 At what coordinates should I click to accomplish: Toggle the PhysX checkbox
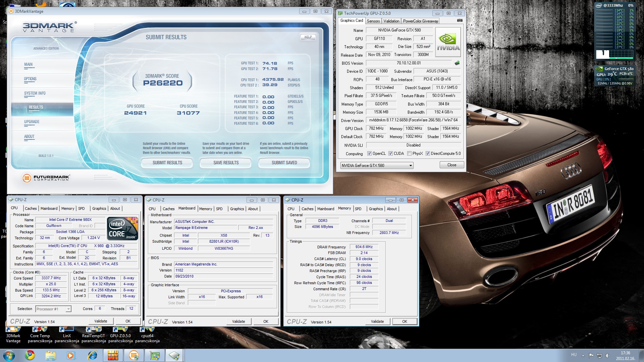[x=409, y=154]
